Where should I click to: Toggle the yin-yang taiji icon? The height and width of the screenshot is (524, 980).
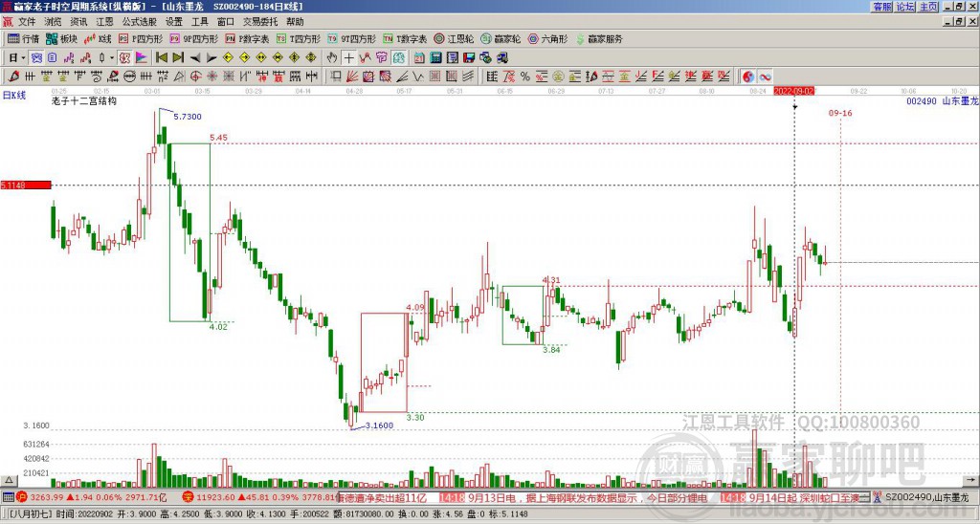pyautogui.click(x=747, y=76)
